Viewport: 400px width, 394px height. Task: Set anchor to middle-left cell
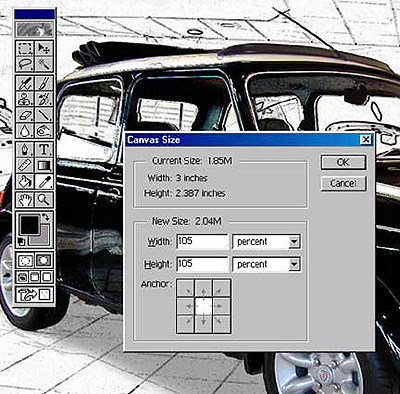185,306
